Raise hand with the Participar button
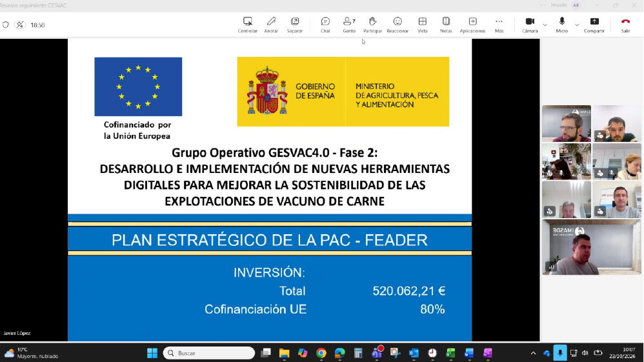Screen dimensions: 644x362 pos(372,25)
